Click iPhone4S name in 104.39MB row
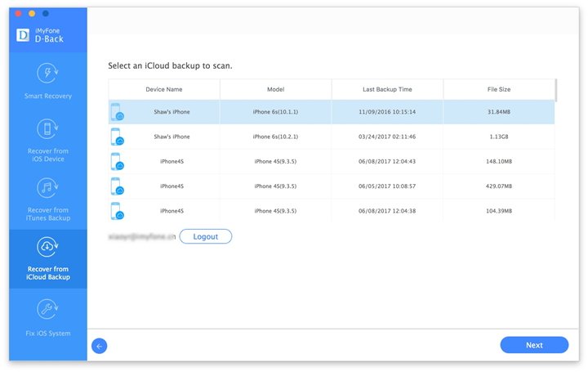Screen dimensions: 588x372 tap(171, 211)
